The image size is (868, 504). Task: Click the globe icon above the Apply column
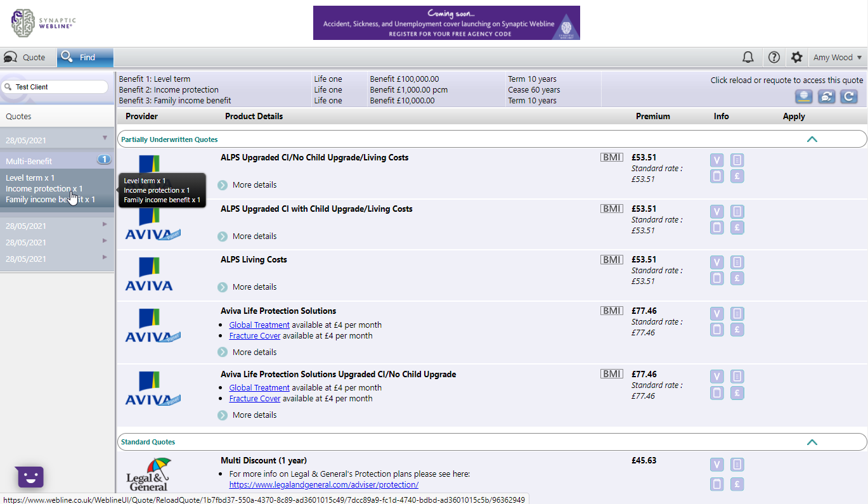click(x=804, y=96)
